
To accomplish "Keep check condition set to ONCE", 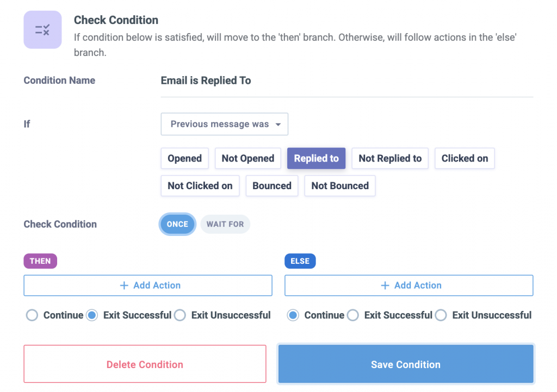I will pos(177,224).
